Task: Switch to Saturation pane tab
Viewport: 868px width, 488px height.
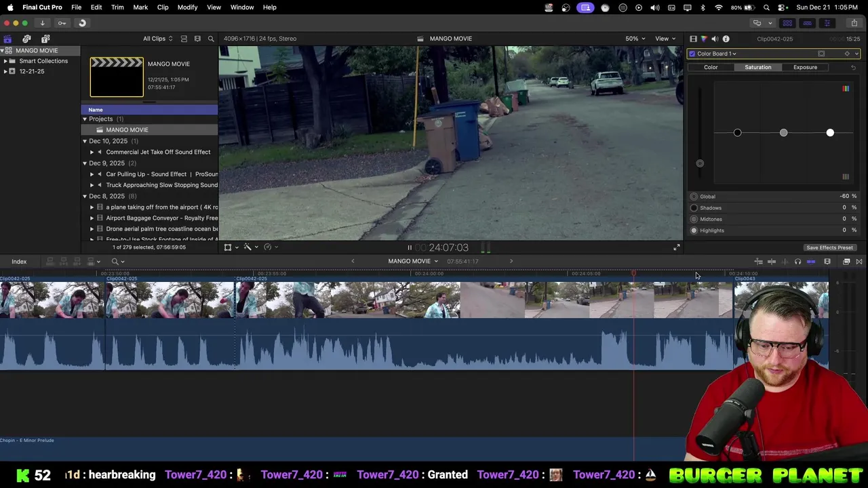Action: [x=757, y=67]
